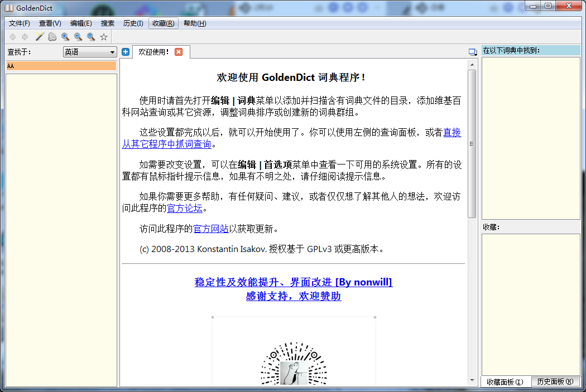
Task: Click the (c) 2008-2013 Konstantin Isakov copyright line
Action: tap(262, 249)
